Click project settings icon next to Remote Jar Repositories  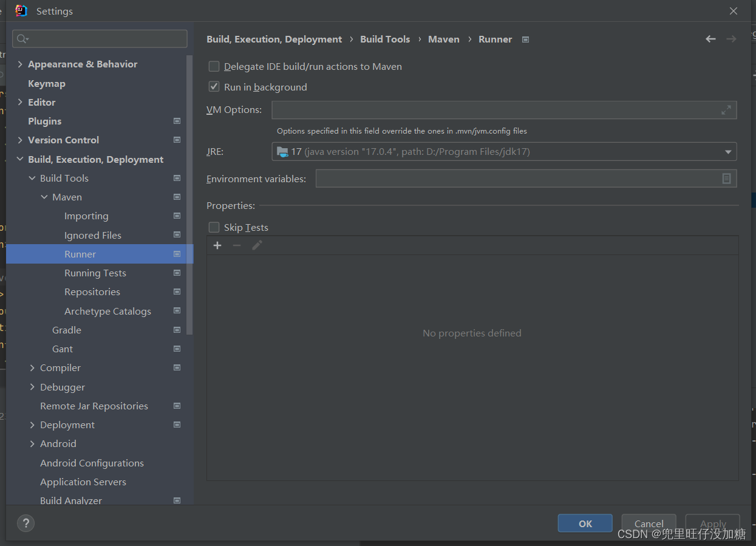click(177, 406)
